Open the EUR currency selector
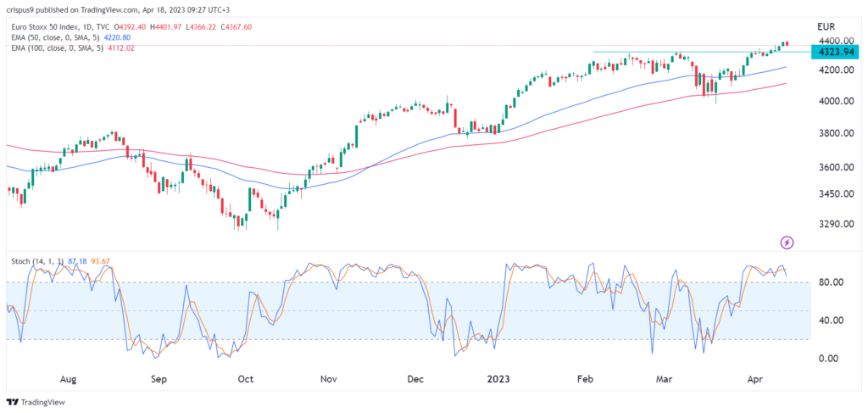Image resolution: width=868 pixels, height=413 pixels. (x=827, y=26)
